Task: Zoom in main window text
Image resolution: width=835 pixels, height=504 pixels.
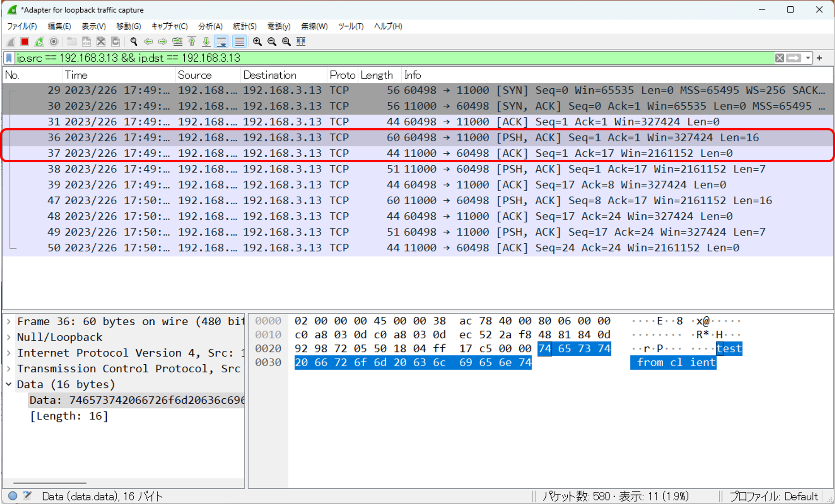Action: (257, 42)
